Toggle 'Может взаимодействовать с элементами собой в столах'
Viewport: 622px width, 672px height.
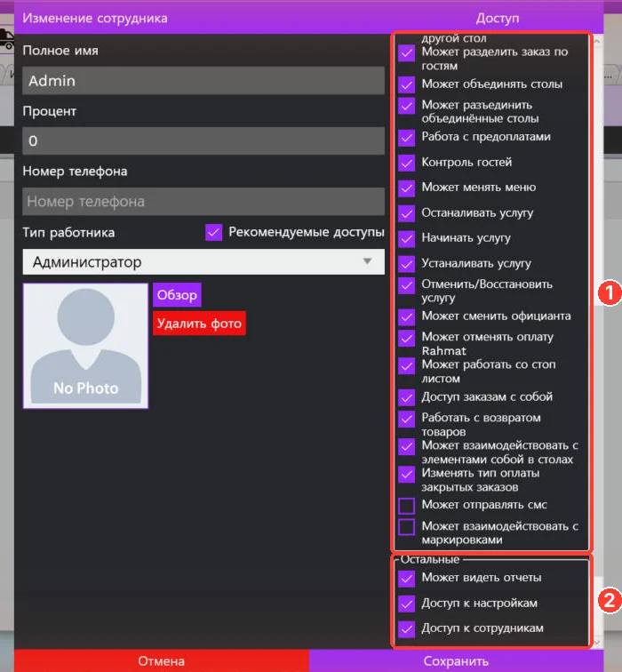coord(406,446)
